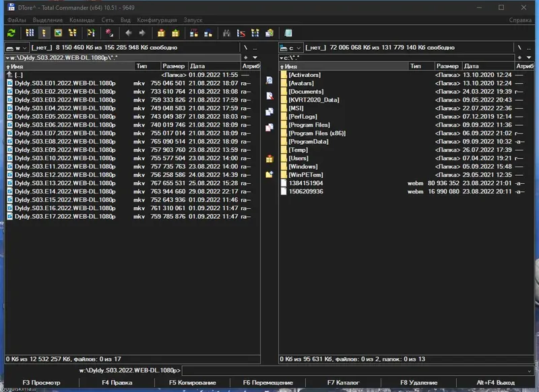Open the left panel drive w dropdown

pyautogui.click(x=18, y=48)
